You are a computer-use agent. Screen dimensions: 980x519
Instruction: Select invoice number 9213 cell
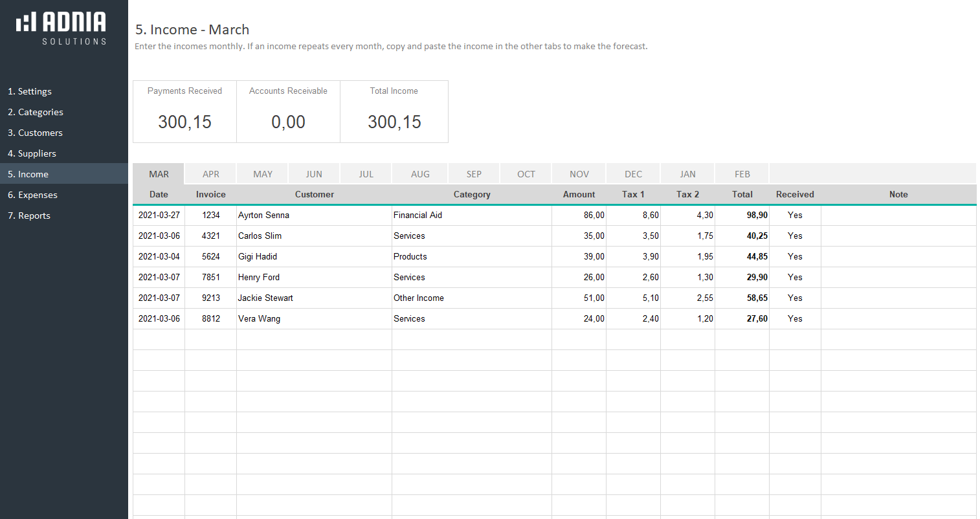[x=210, y=298]
